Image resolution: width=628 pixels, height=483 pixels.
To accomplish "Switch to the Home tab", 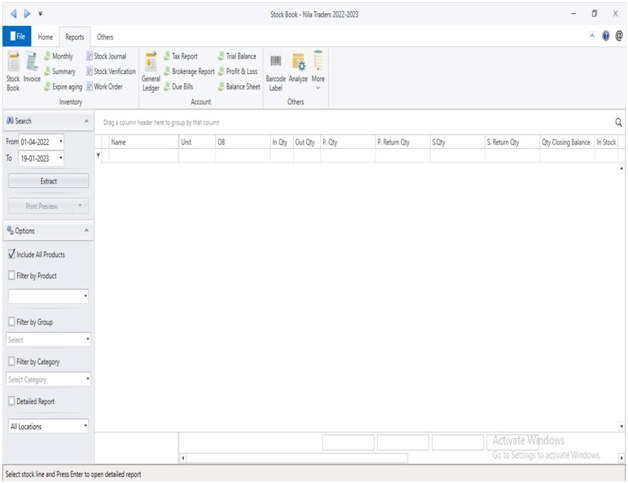I will (x=45, y=37).
